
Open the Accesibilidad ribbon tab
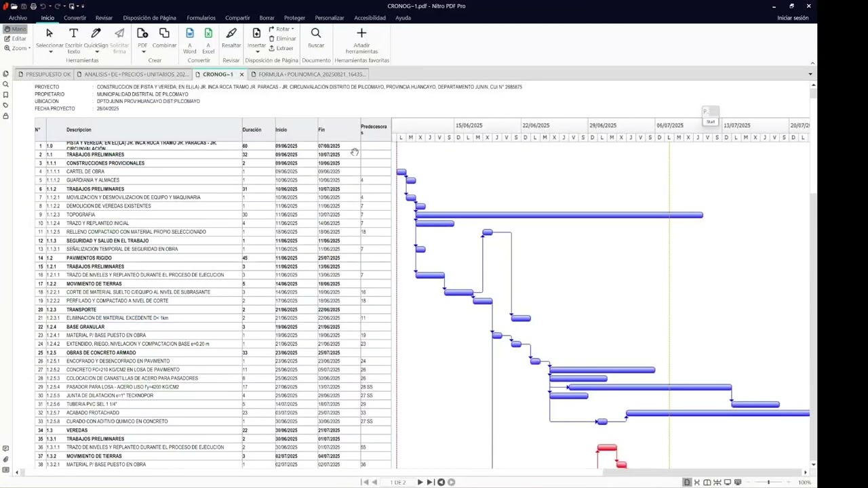point(370,18)
